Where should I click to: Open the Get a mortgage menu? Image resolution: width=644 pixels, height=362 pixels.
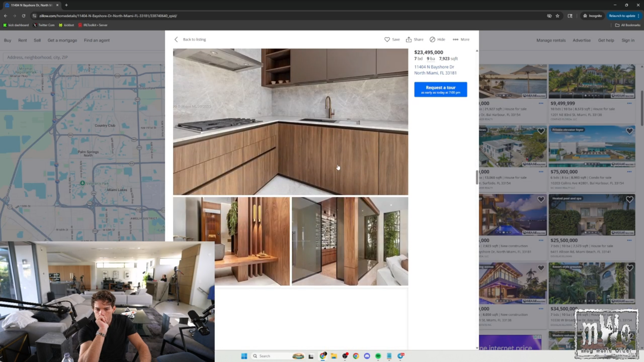62,40
